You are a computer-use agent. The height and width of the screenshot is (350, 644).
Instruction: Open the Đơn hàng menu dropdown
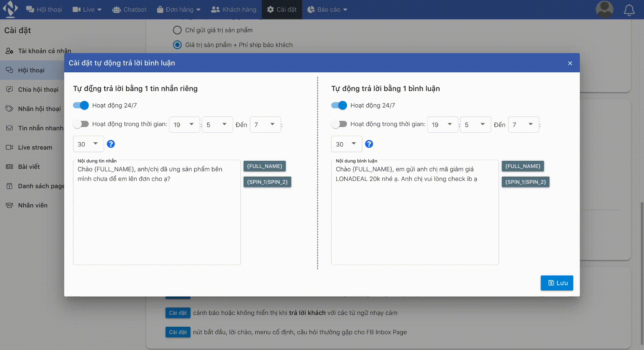(x=178, y=10)
